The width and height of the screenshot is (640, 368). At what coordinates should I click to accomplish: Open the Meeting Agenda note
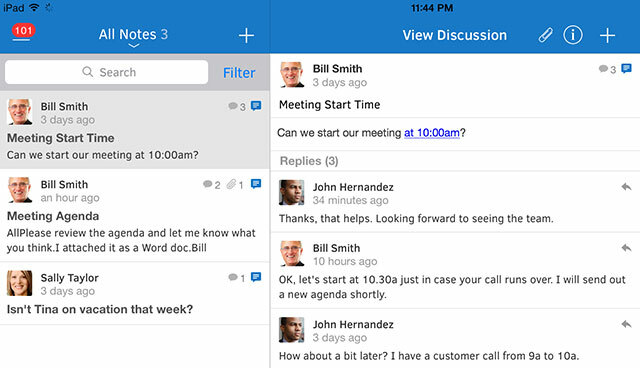(x=135, y=215)
